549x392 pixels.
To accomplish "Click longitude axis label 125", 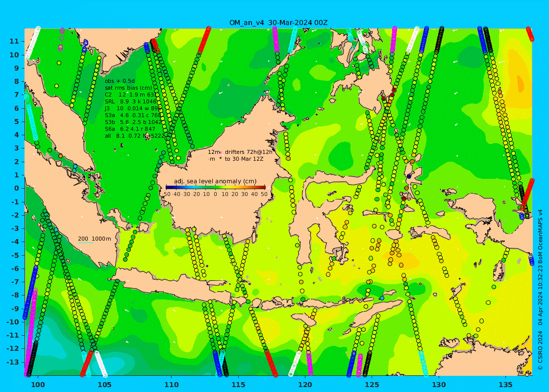I will [372, 385].
